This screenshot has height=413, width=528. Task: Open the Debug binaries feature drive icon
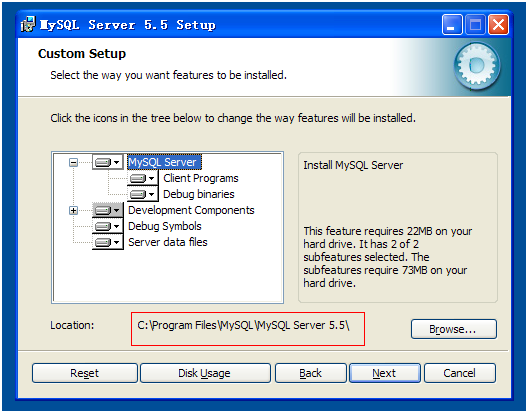tap(143, 194)
